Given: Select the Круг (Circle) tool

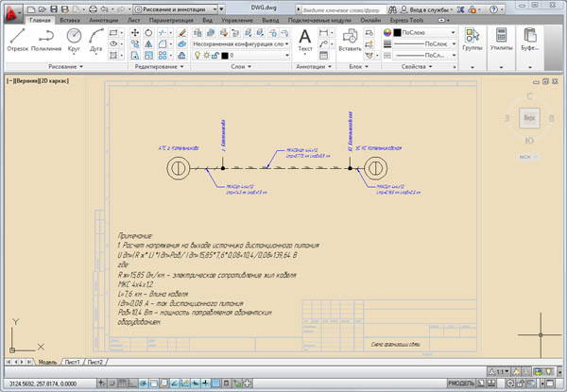Looking at the screenshot, I should (x=74, y=40).
